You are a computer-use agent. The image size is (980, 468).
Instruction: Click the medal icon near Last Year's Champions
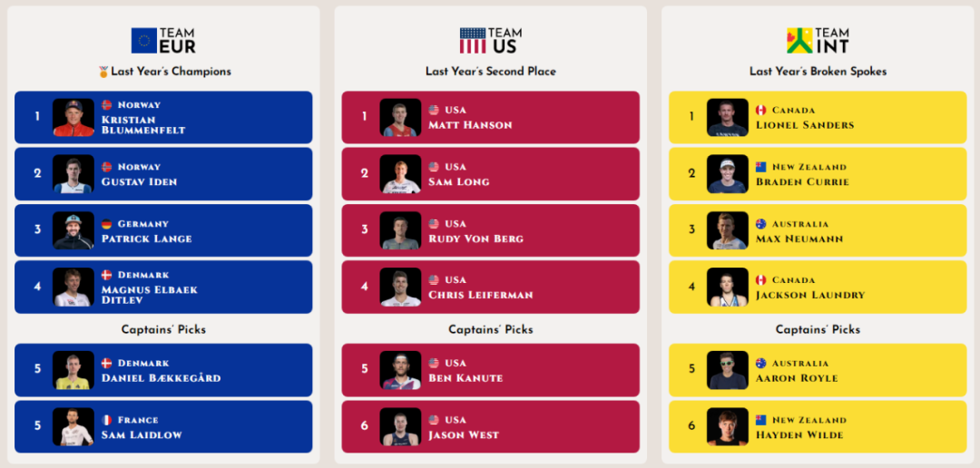pos(103,72)
